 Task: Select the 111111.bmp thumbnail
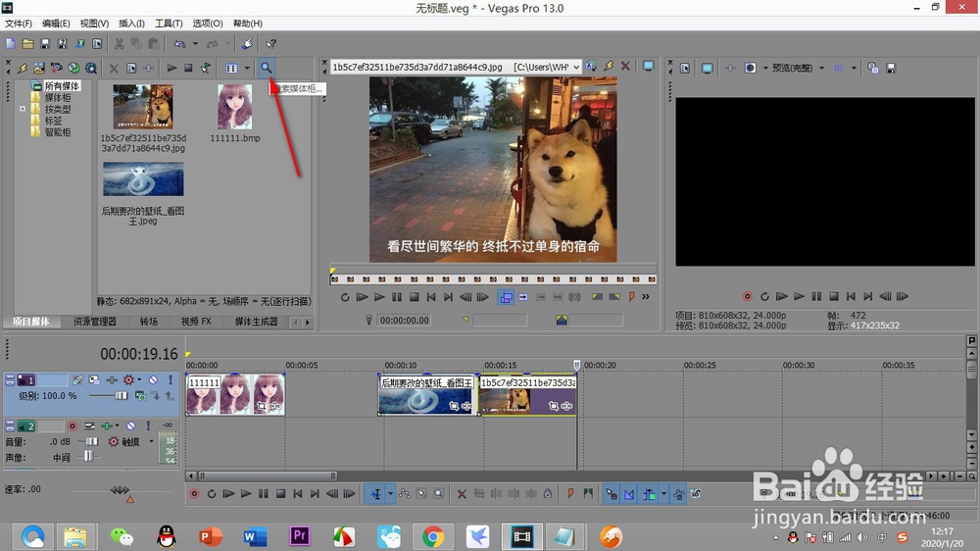tap(235, 107)
